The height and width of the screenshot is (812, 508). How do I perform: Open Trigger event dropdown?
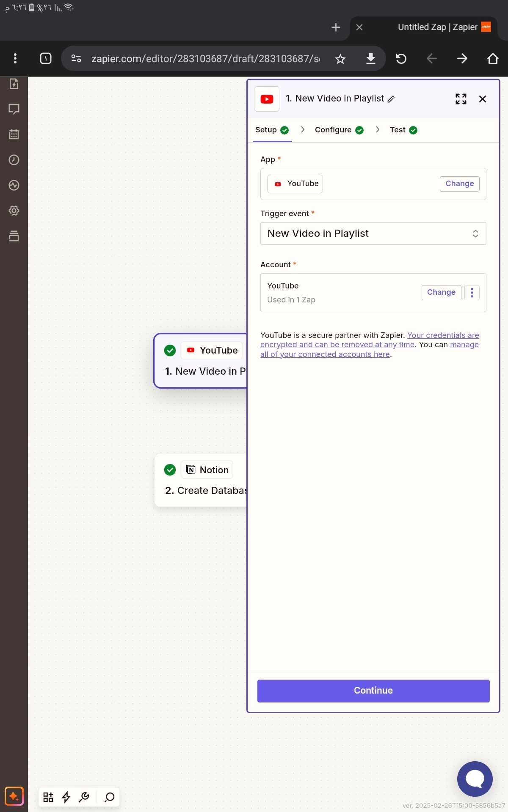[373, 233]
